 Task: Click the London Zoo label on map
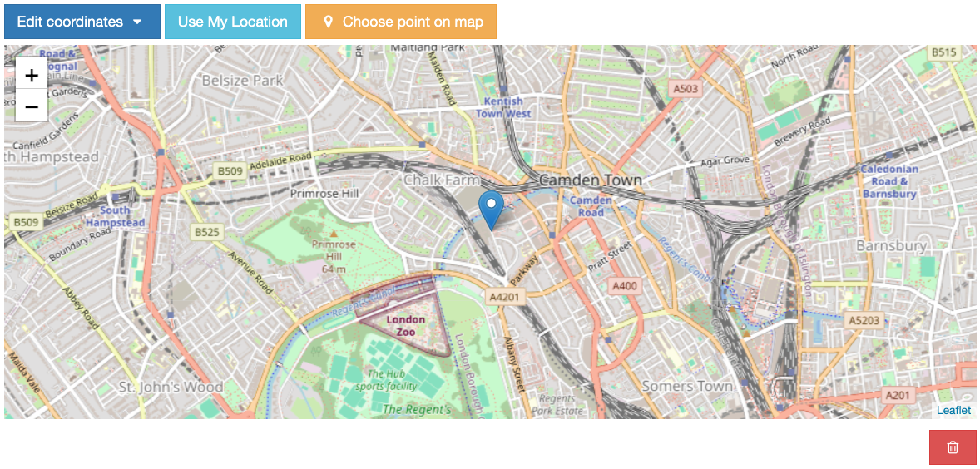point(406,326)
